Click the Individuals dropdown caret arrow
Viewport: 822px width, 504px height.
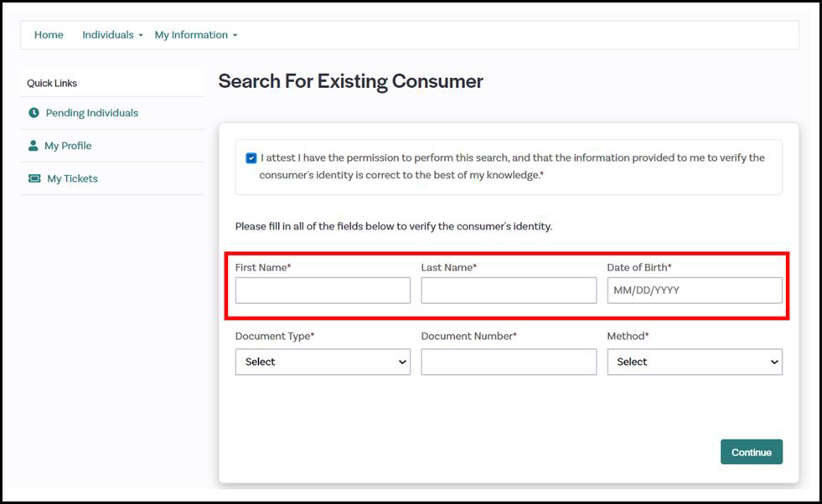(141, 36)
